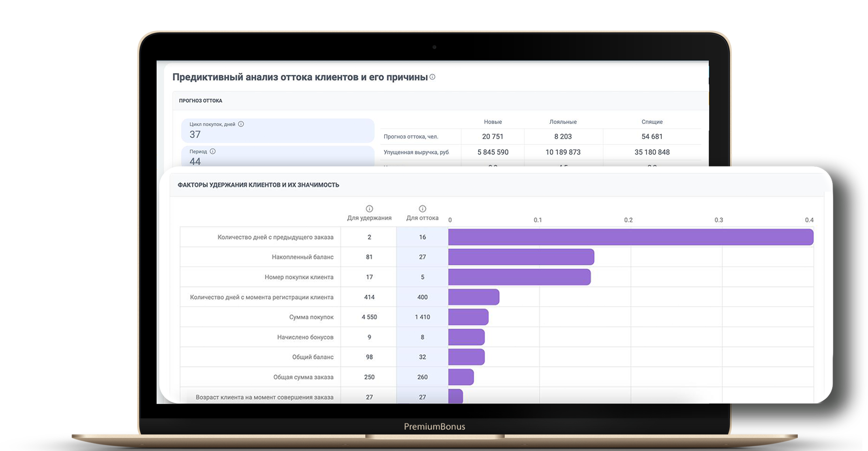Click info icon beside Цикл покупок, дней

click(x=241, y=124)
